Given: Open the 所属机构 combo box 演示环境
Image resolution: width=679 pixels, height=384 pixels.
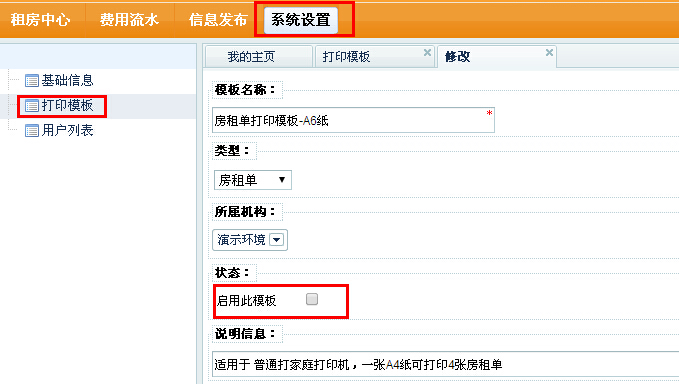Looking at the screenshot, I should tap(250, 240).
